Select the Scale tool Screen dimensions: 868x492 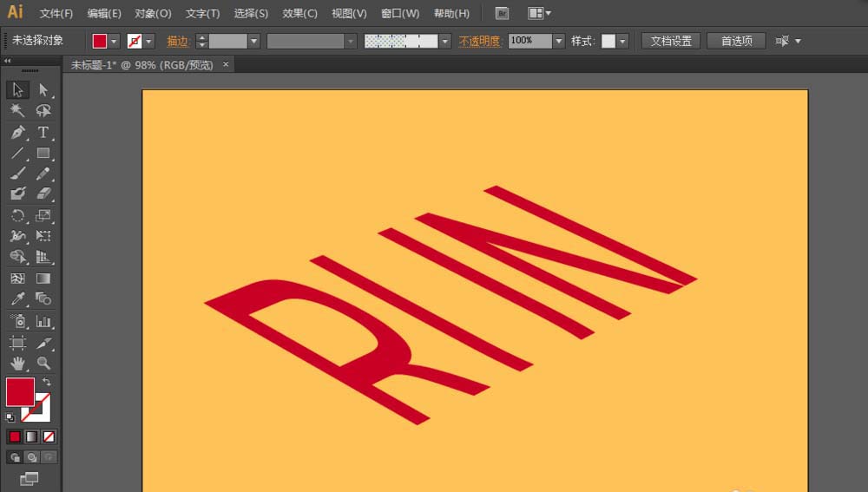(x=43, y=215)
